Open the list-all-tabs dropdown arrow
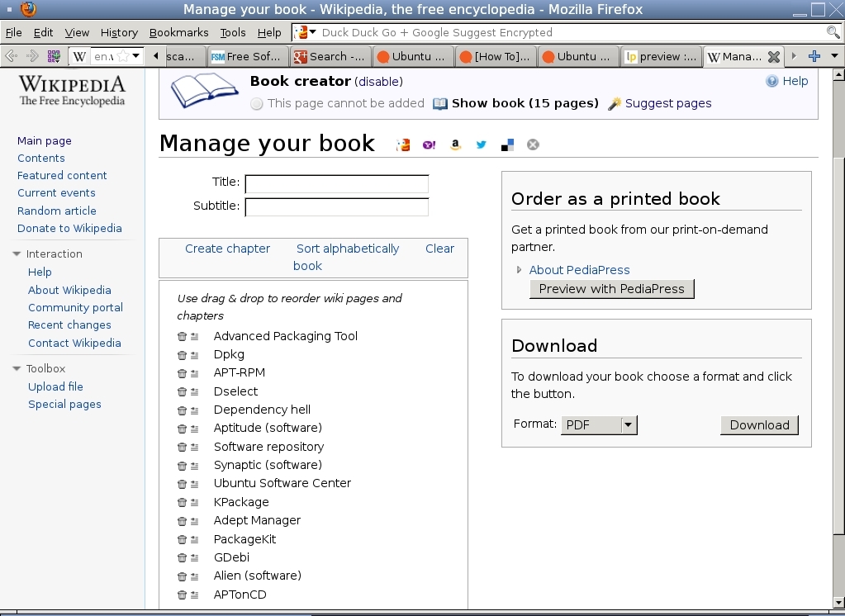845x616 pixels. (x=835, y=56)
